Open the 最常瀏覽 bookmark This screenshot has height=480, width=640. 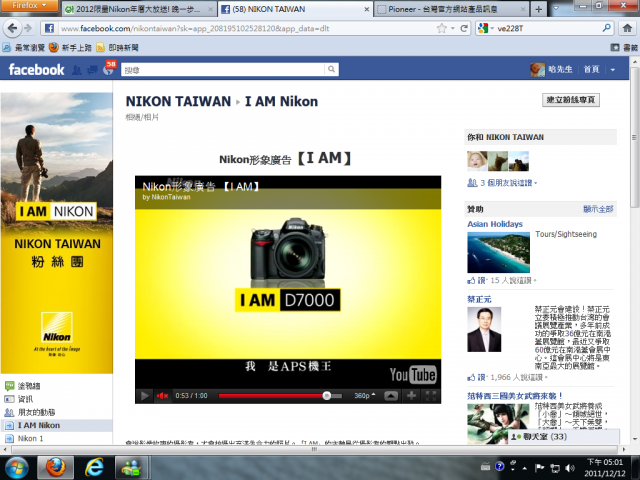pyautogui.click(x=23, y=48)
